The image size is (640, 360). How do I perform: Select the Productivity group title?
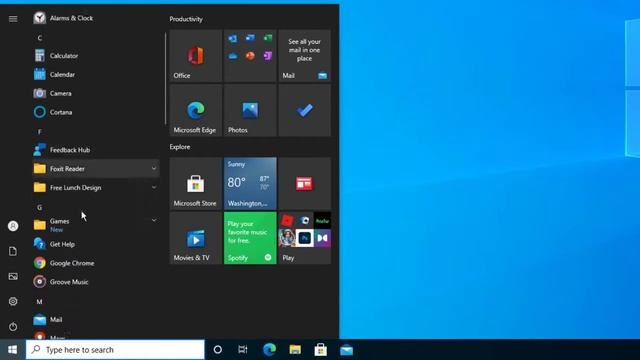tap(186, 19)
